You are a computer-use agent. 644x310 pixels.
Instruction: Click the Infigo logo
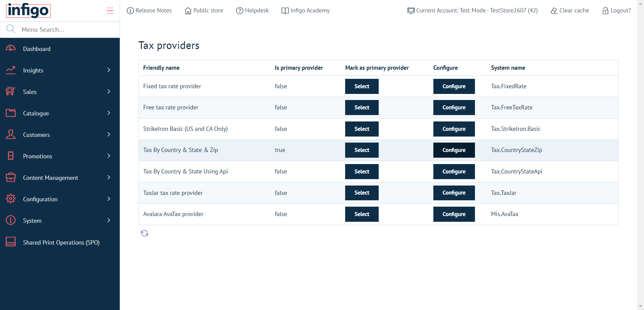tap(28, 10)
